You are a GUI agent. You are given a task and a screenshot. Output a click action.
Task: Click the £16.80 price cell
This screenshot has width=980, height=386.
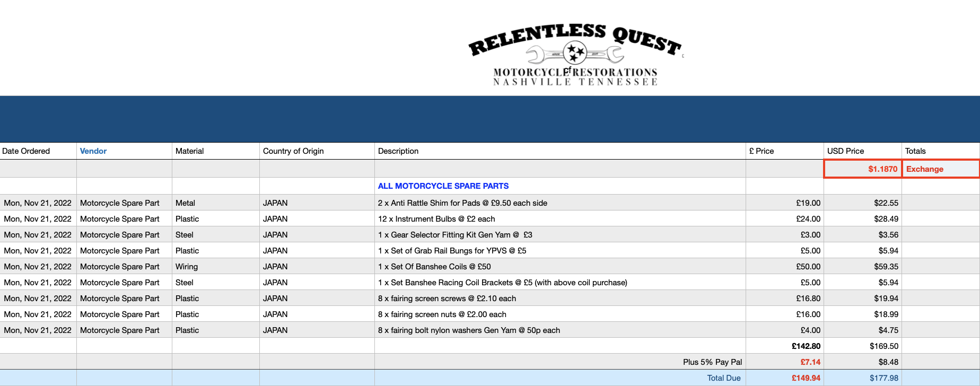[784, 299]
